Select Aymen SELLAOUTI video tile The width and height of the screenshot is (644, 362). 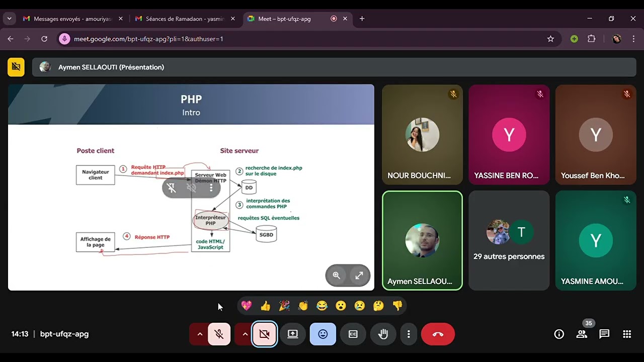pyautogui.click(x=422, y=240)
